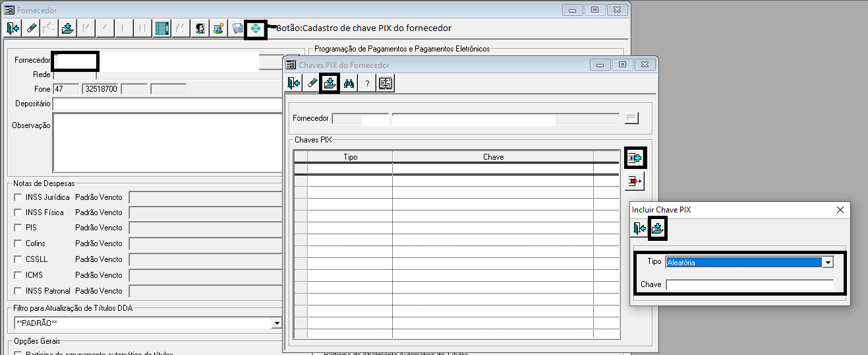Image resolution: width=868 pixels, height=355 pixels.
Task: Enable the PIS checkbox
Action: (x=18, y=228)
